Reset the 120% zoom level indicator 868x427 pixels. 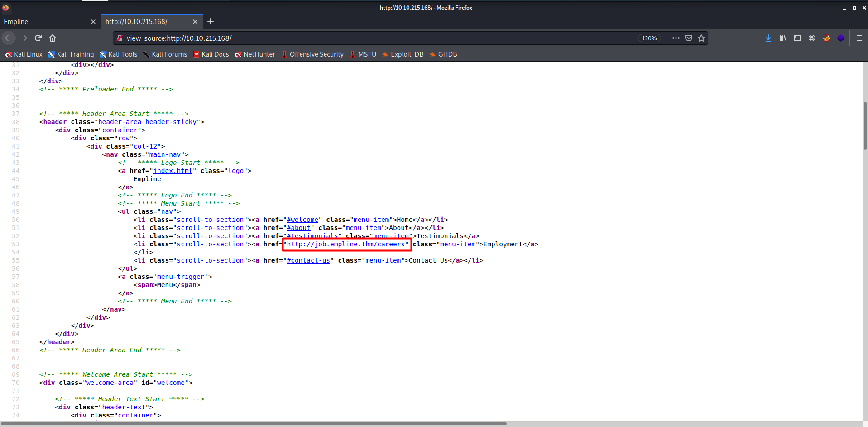click(649, 38)
